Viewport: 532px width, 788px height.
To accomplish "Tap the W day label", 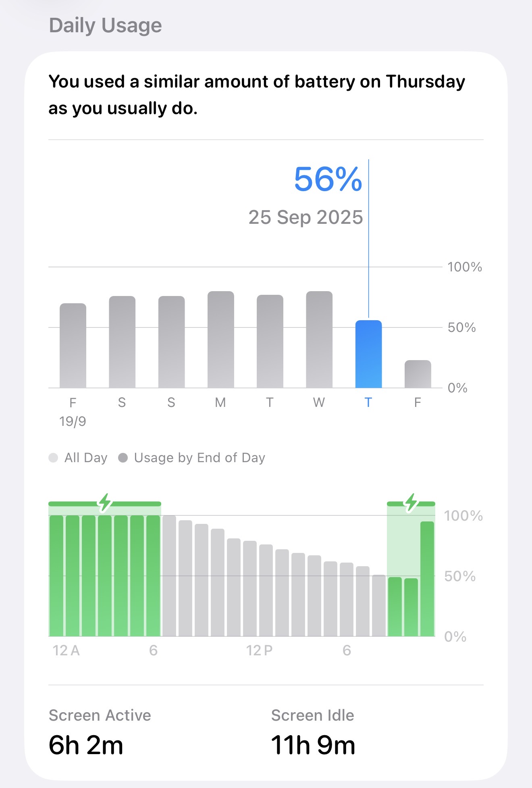I will pos(319,402).
